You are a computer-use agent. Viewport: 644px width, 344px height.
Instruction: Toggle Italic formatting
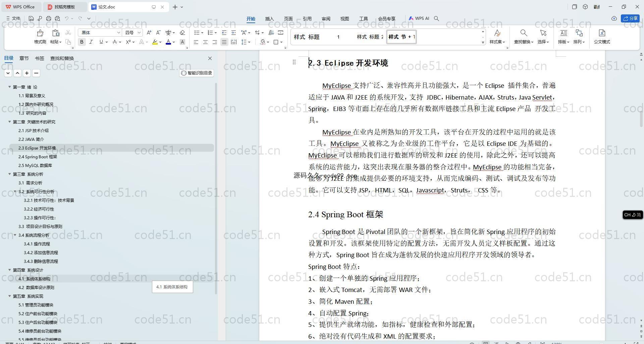point(91,42)
